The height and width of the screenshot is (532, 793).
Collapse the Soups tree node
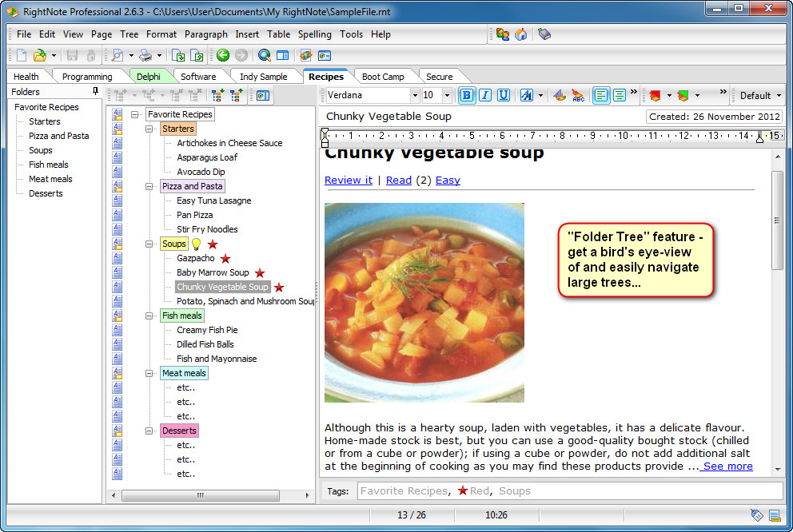[x=149, y=244]
